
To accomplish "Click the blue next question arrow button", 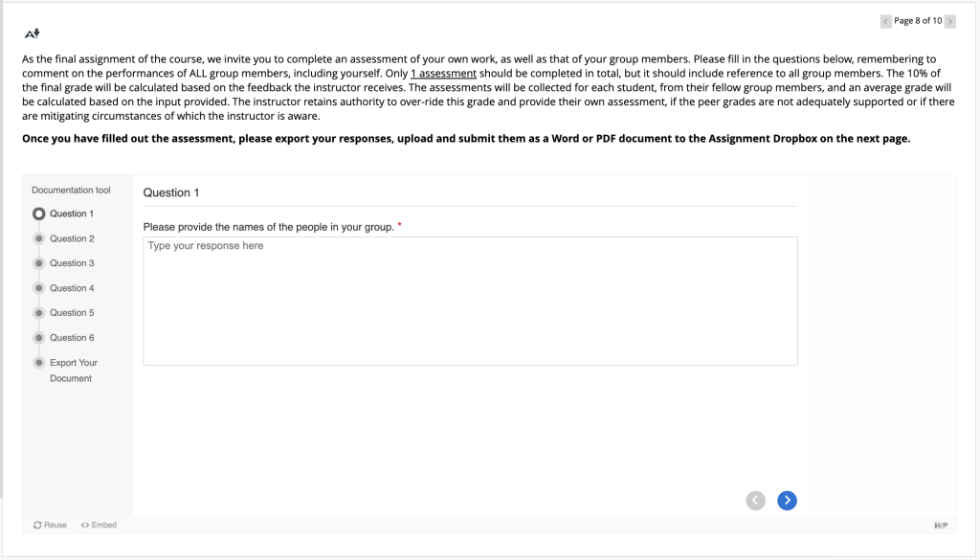I will [x=787, y=500].
